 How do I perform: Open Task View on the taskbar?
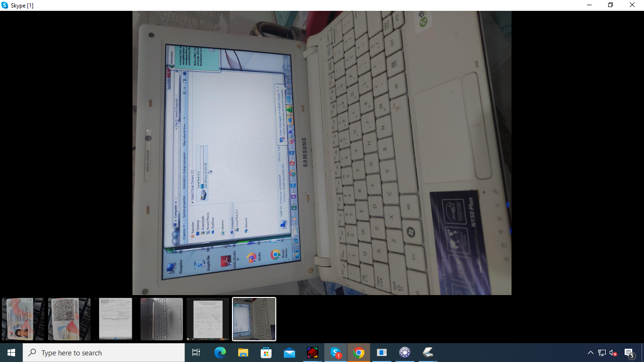[196, 353]
